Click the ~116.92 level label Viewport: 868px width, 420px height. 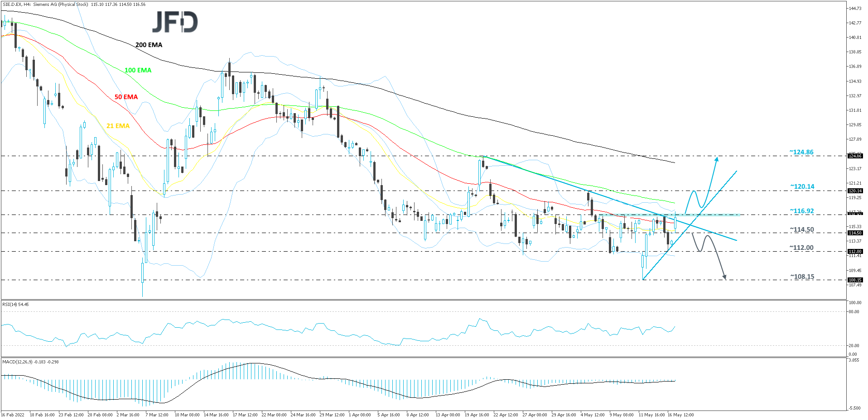pos(802,211)
